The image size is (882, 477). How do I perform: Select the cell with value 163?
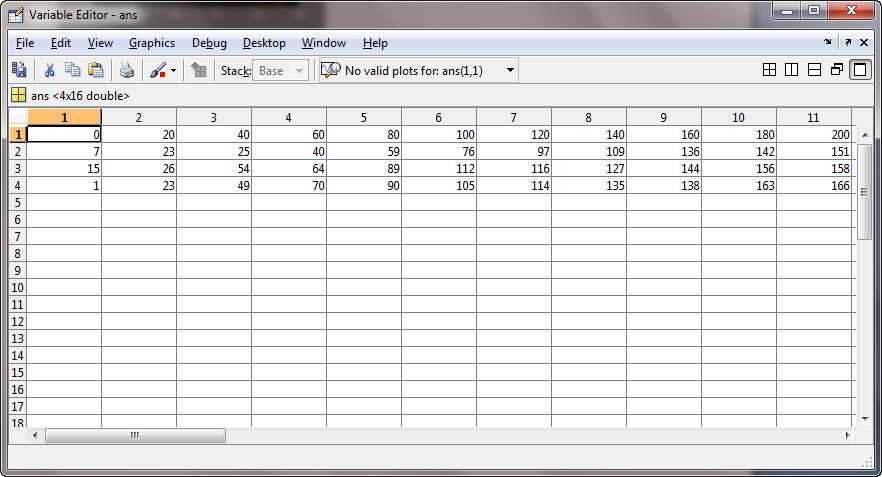point(739,185)
